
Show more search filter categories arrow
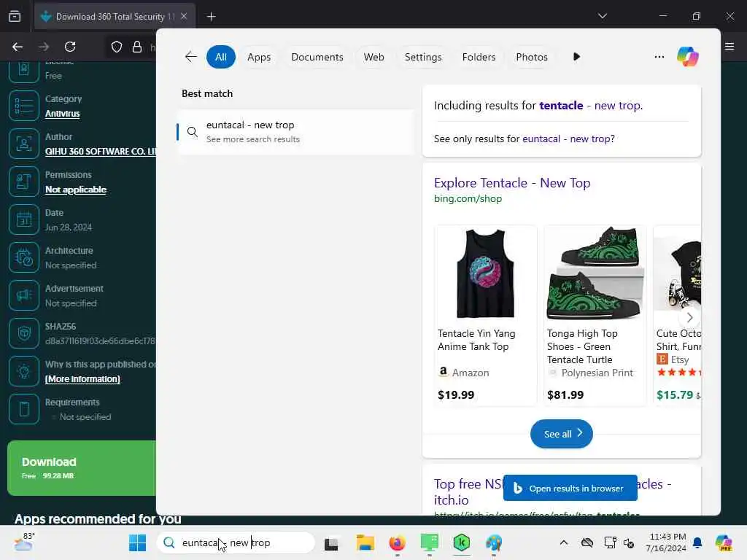[x=576, y=57]
